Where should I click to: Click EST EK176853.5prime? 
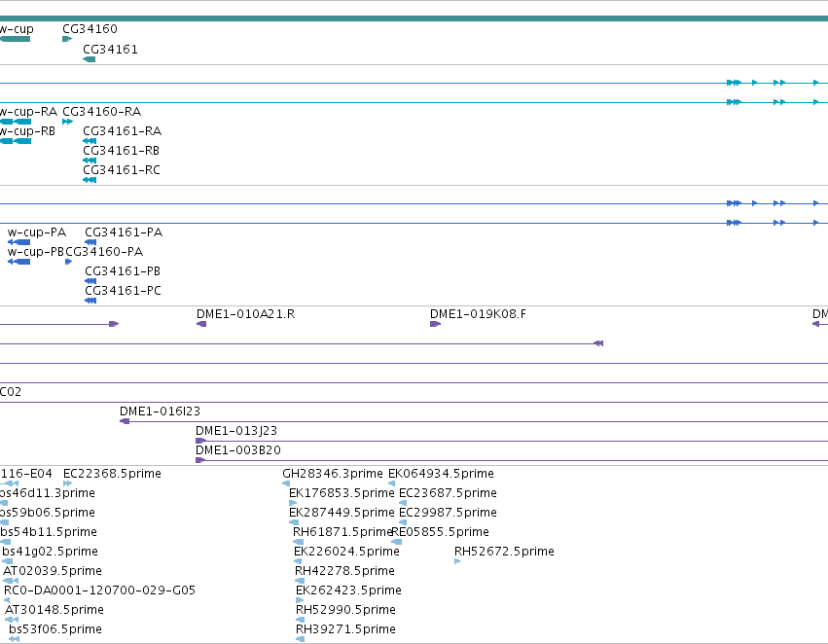[x=342, y=493]
